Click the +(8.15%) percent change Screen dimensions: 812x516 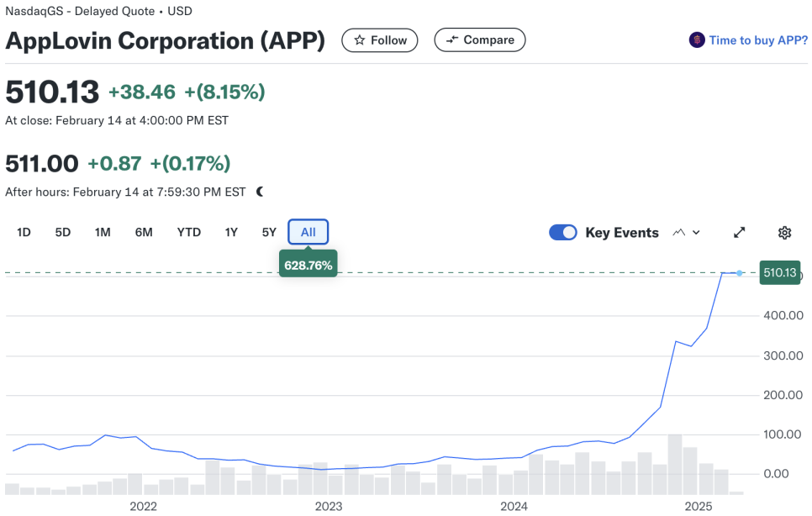[224, 92]
